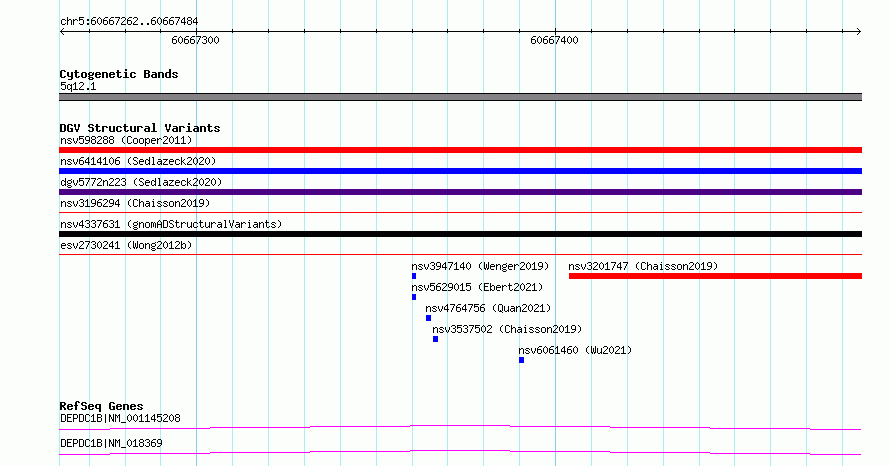Open the nsv6414106 (Sedlazeck2020) label

point(138,161)
